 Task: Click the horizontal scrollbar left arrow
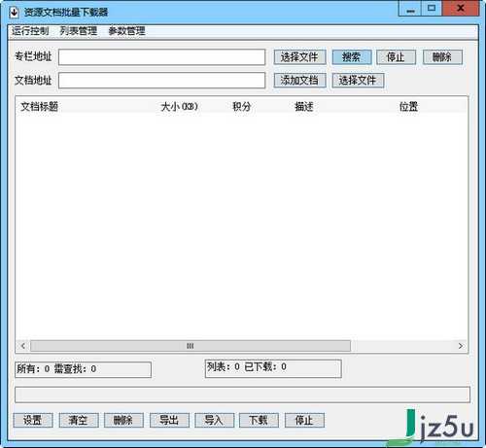(23, 346)
